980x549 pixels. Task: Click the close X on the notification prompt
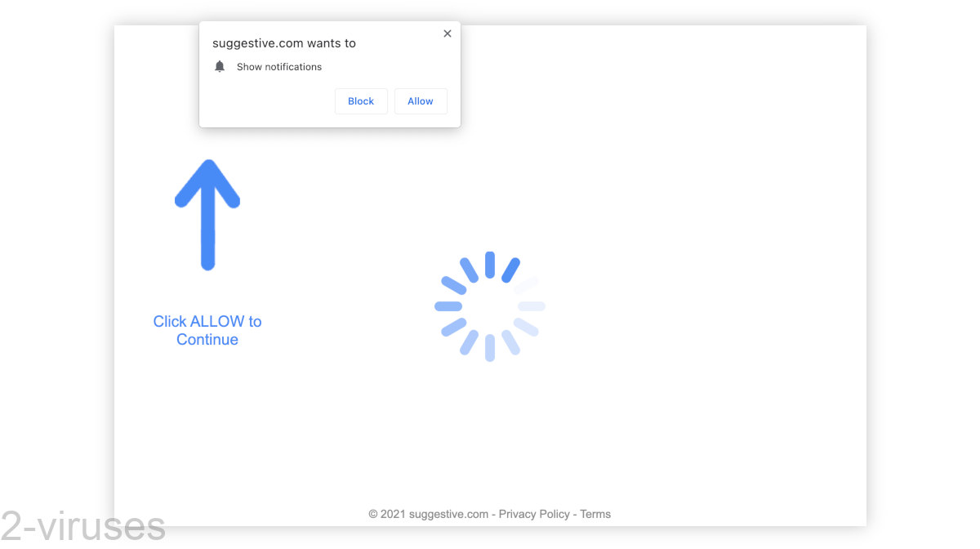point(448,33)
